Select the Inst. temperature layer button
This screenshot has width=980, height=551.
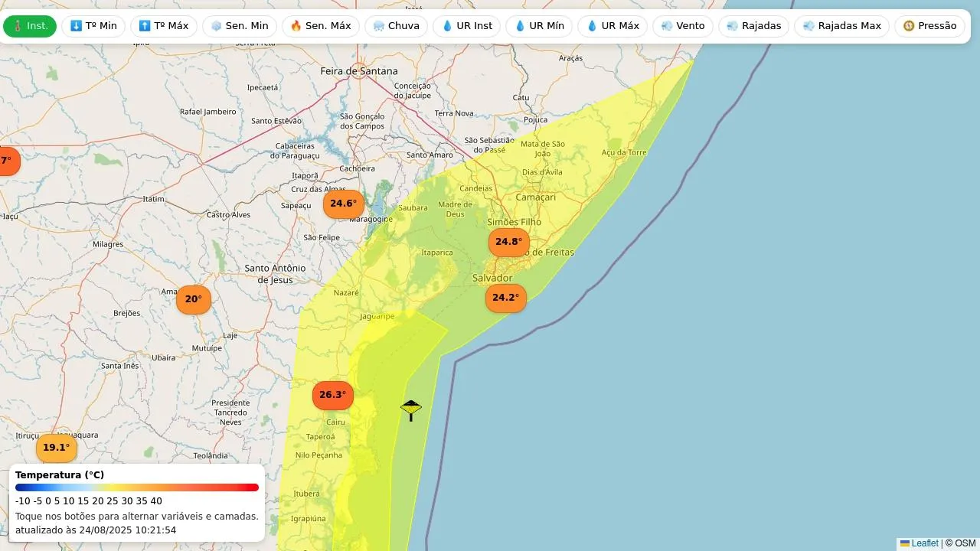[30, 26]
